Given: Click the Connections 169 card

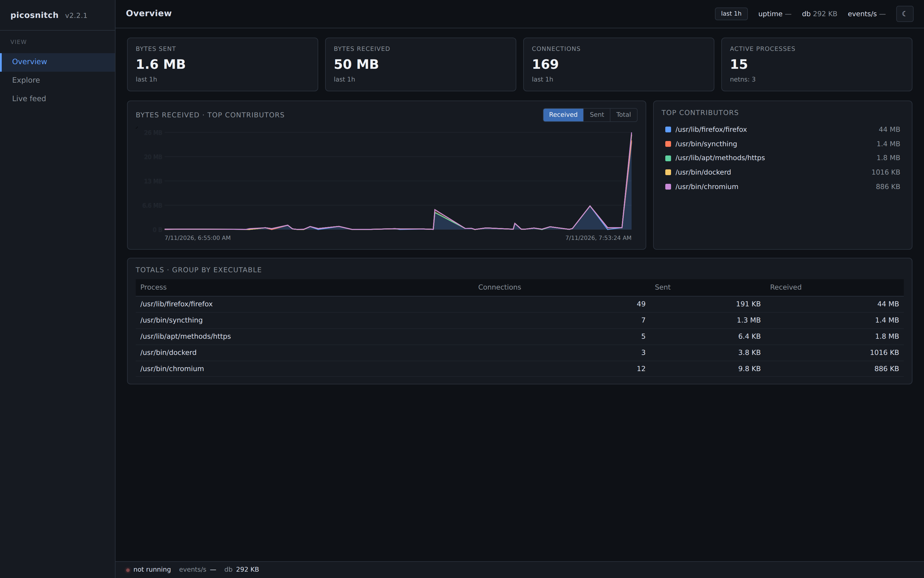Looking at the screenshot, I should point(619,64).
